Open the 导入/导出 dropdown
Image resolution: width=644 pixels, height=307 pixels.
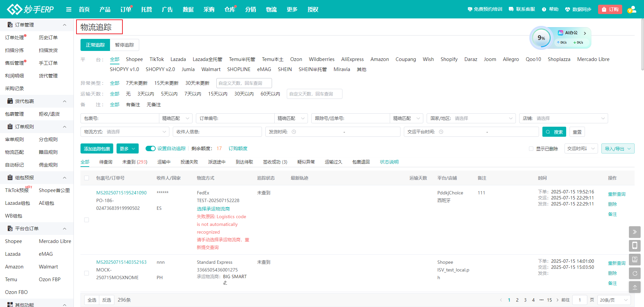pos(618,148)
